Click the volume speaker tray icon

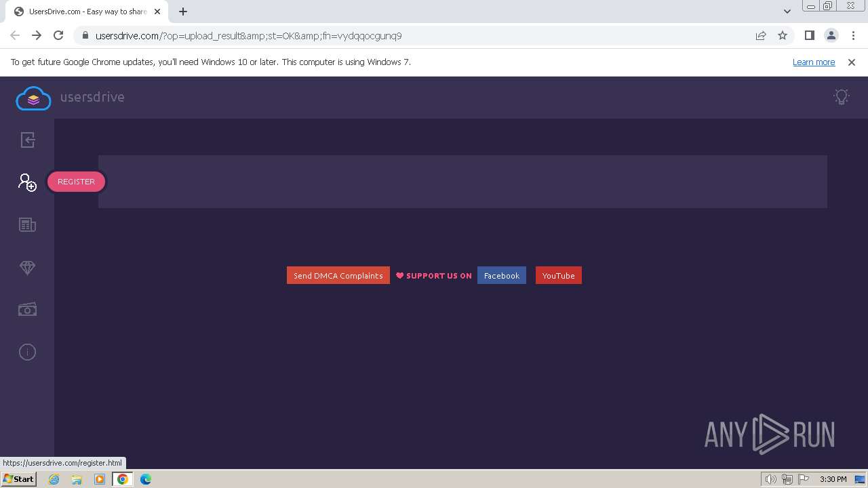[x=770, y=479]
